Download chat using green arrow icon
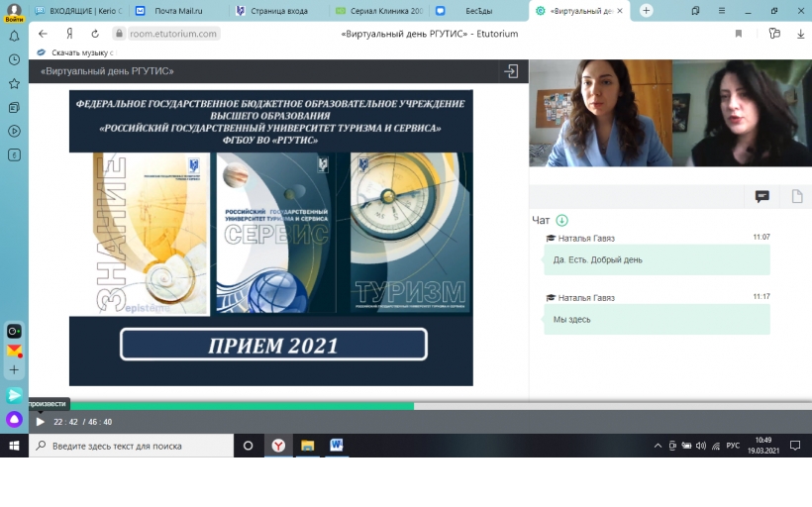812x507 pixels. click(x=561, y=221)
